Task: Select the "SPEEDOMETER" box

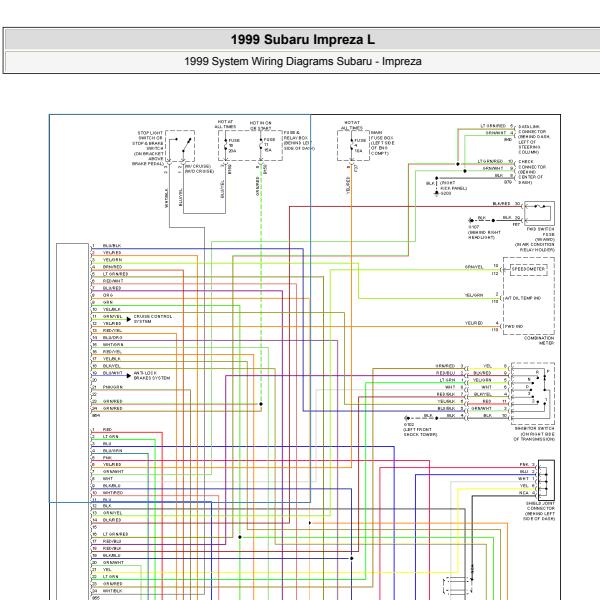Action: coord(528,269)
